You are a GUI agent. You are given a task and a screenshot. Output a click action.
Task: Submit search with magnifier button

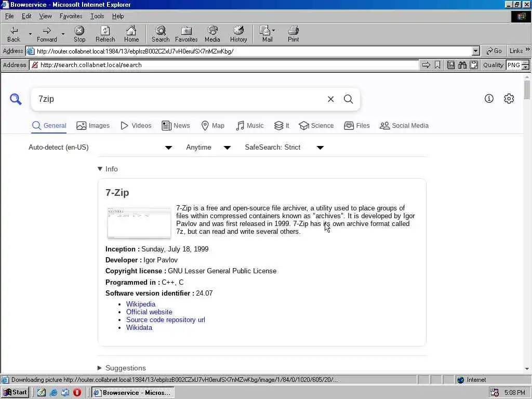pyautogui.click(x=349, y=99)
